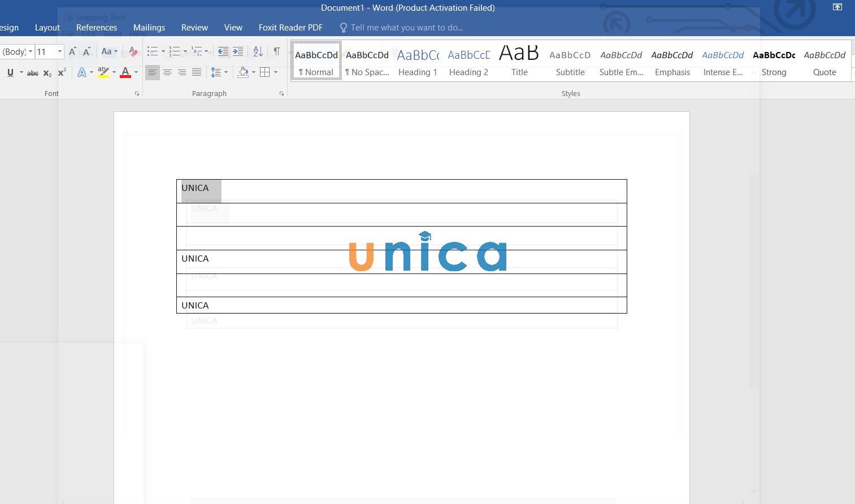Switch to the Review tab

194,28
